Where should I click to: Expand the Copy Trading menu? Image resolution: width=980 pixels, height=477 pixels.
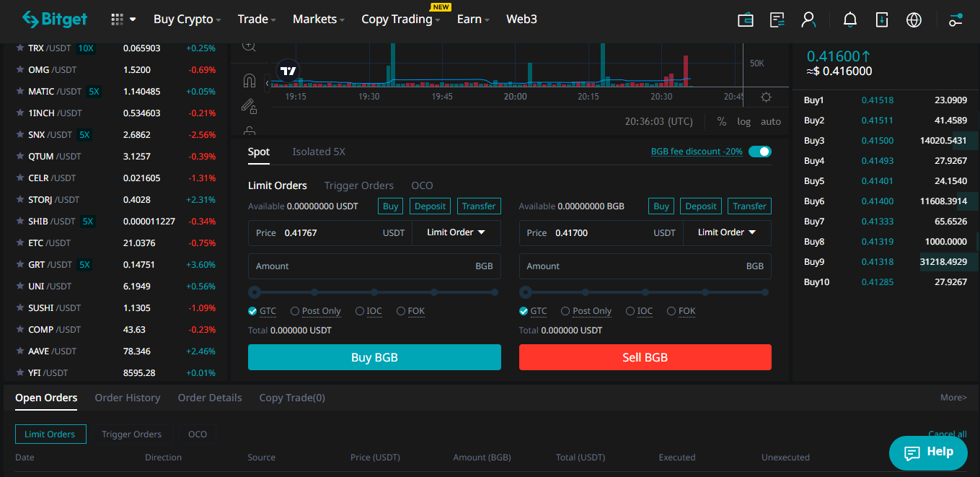pyautogui.click(x=400, y=19)
